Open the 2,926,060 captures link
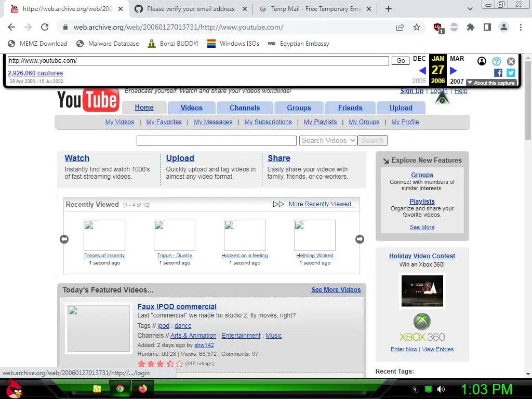Screen dimensions: 532x399 [35, 73]
